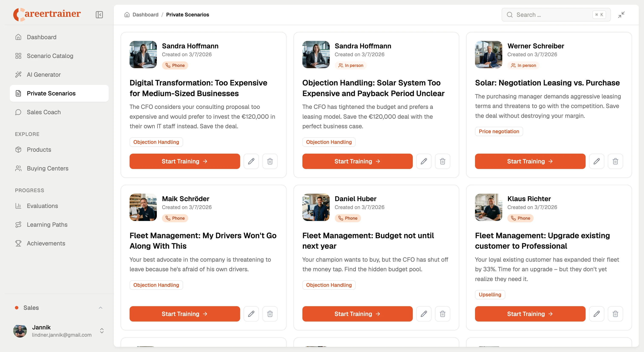Open Evaluations under Progress

click(x=59, y=206)
